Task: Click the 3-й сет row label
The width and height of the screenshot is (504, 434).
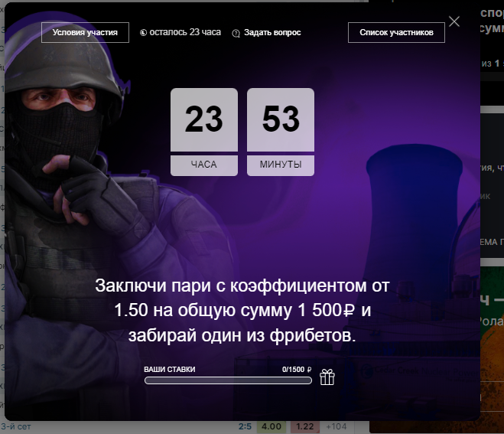Action: tap(16, 426)
